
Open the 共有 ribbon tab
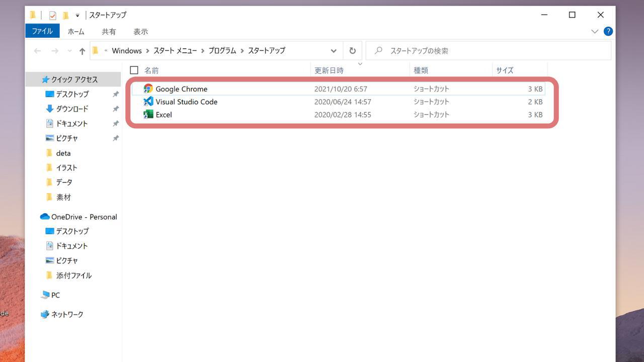(x=109, y=31)
